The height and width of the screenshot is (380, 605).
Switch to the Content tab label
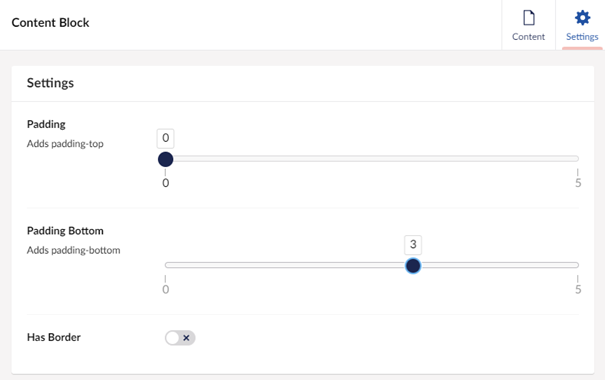click(x=528, y=37)
